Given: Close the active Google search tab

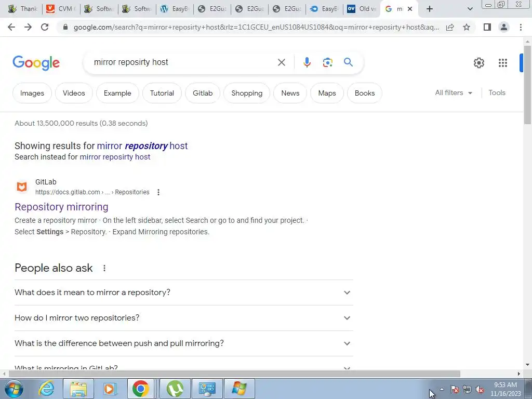Looking at the screenshot, I should click(x=410, y=9).
